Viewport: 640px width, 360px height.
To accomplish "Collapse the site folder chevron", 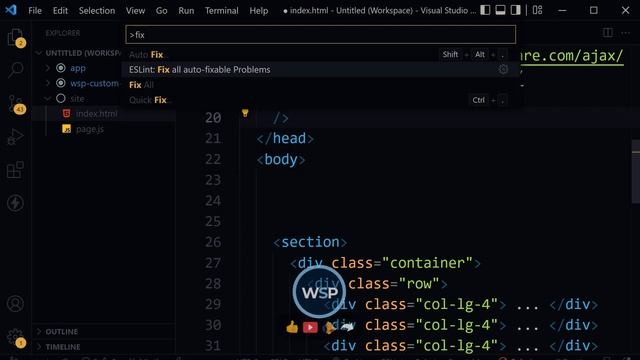I will point(47,98).
